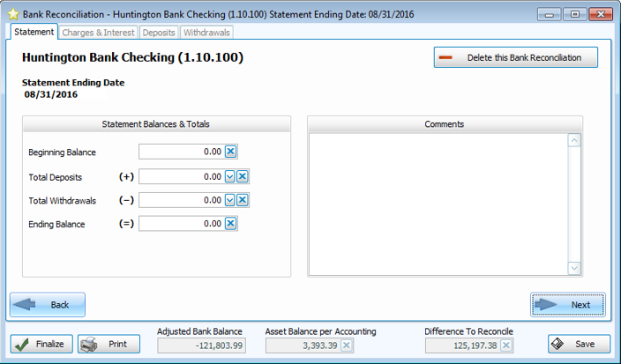Expand the Total Deposits dropdown arrow
Screen dimensions: 621x364
click(x=229, y=176)
